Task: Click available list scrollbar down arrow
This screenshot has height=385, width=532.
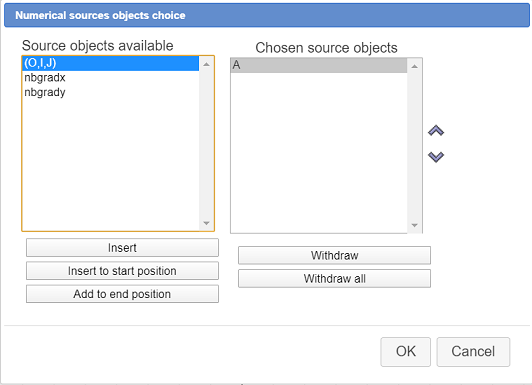Action: 206,223
